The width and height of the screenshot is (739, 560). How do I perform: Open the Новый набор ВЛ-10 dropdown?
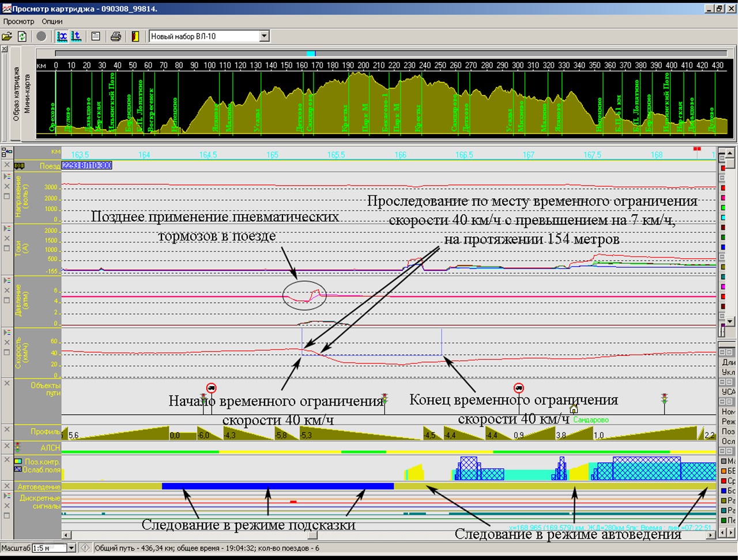point(264,36)
